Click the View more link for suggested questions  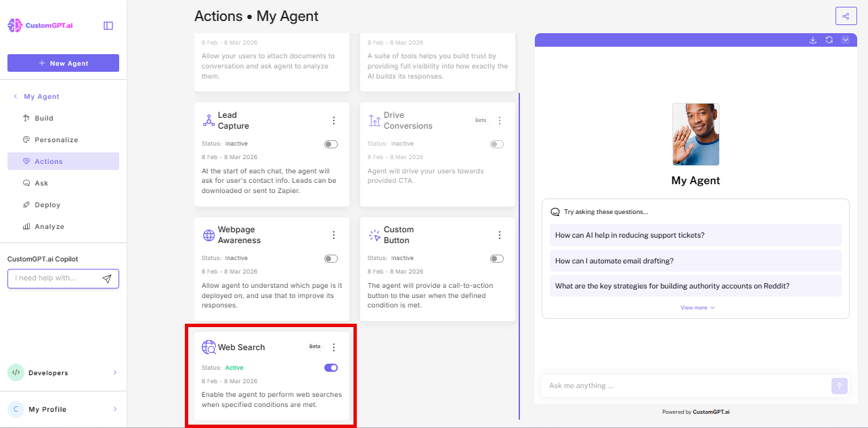tap(697, 307)
